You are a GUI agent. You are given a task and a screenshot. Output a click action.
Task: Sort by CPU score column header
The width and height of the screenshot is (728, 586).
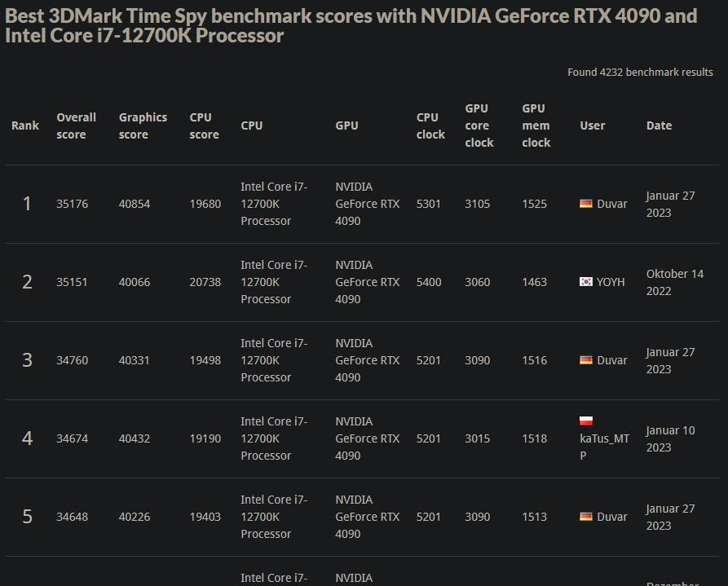coord(204,126)
